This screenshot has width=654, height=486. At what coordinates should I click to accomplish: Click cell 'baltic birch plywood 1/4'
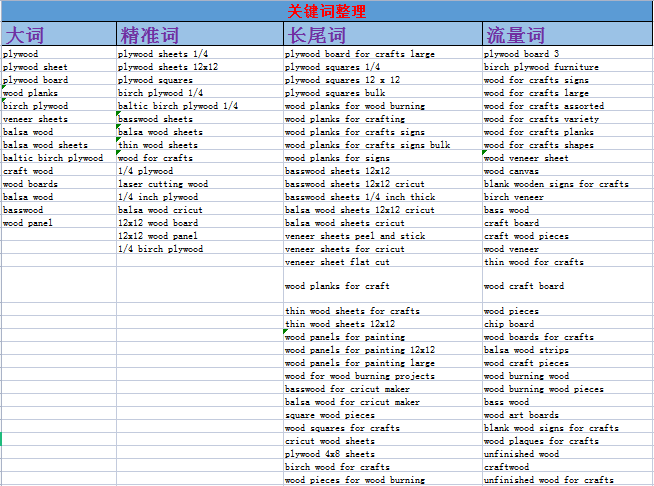pyautogui.click(x=200, y=106)
